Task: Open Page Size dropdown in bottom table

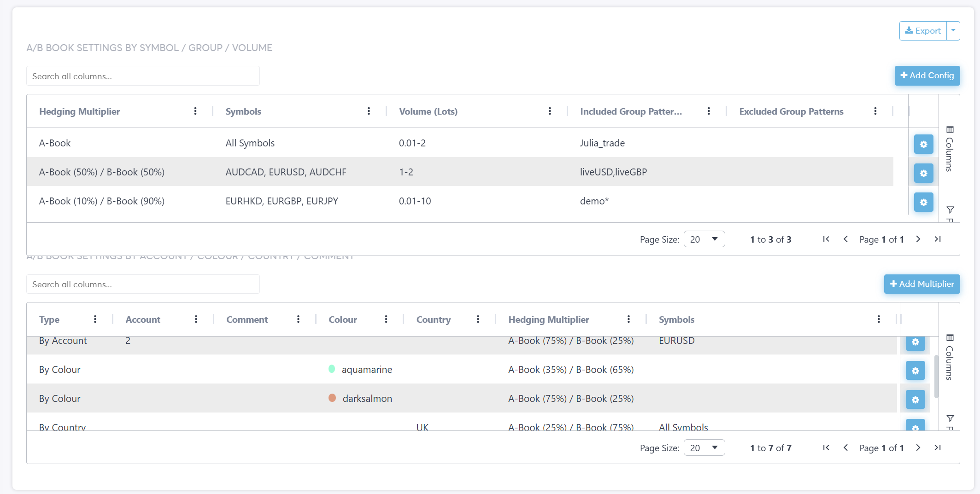Action: [704, 448]
